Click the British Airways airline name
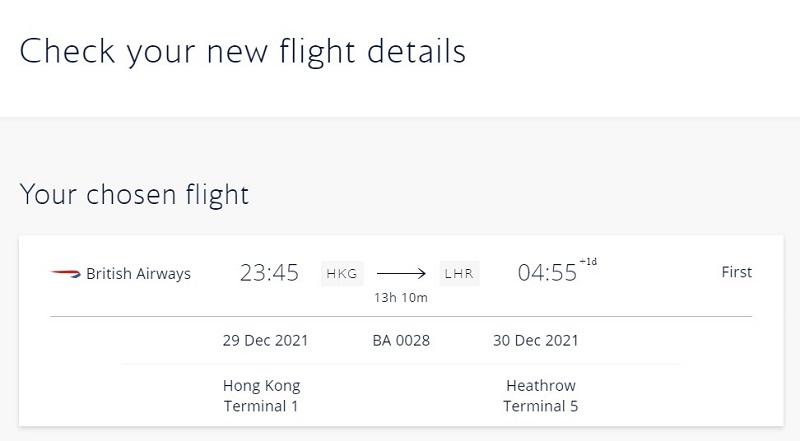Viewport: 800px width, 441px height. point(138,274)
